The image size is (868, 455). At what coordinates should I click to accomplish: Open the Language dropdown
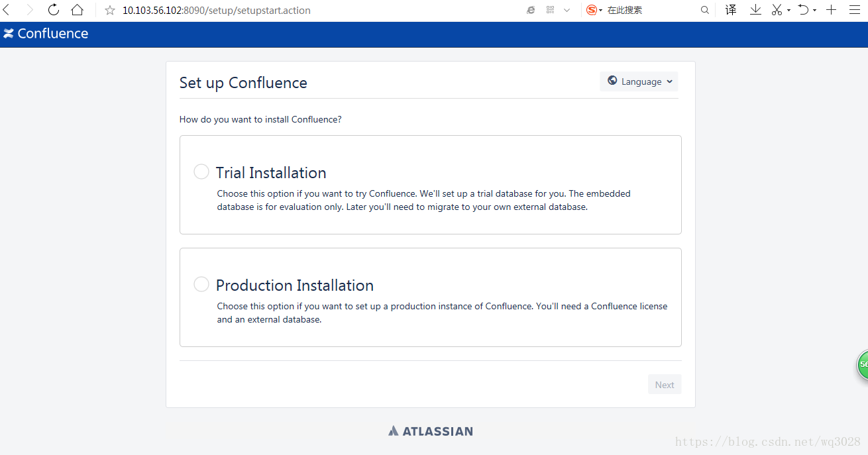tap(639, 81)
